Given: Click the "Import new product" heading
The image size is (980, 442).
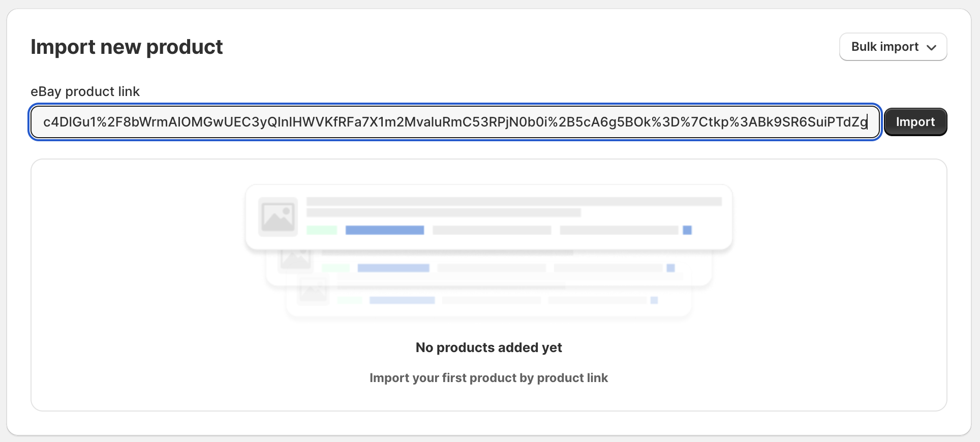Looking at the screenshot, I should coord(127,47).
